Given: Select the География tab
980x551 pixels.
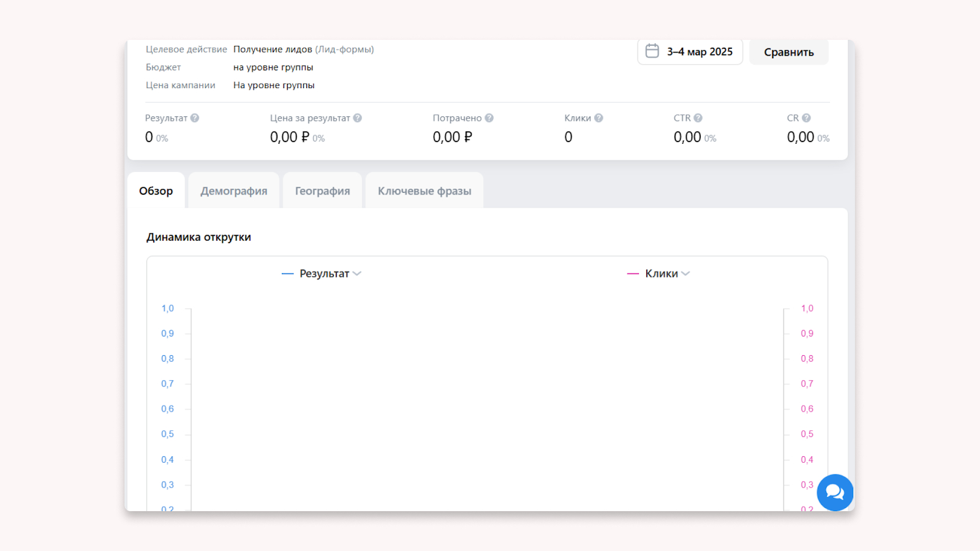Looking at the screenshot, I should (x=323, y=191).
